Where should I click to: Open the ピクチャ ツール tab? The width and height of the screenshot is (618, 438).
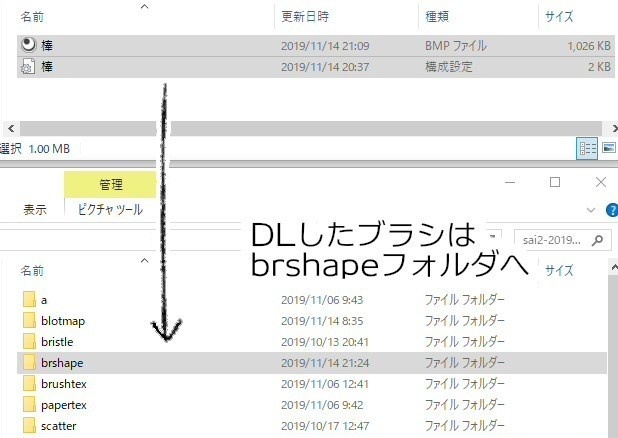pos(110,209)
